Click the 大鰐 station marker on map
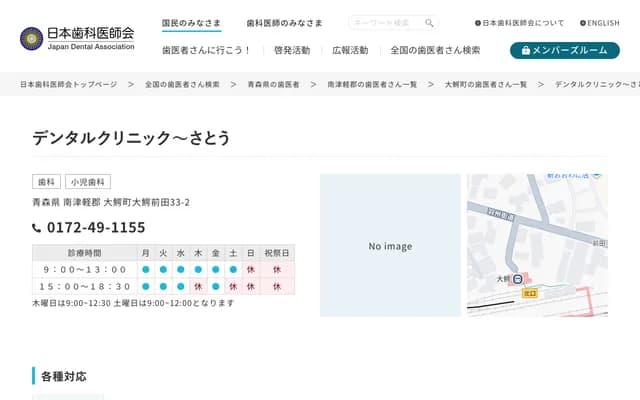 coord(517,278)
